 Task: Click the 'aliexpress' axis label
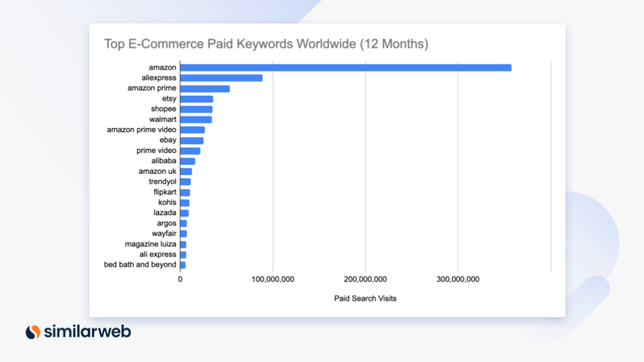[158, 78]
